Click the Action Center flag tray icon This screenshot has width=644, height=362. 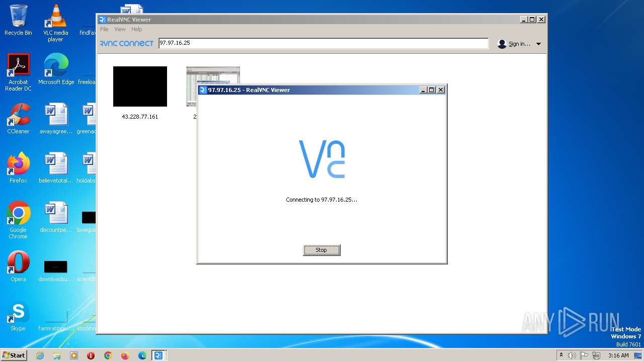click(x=585, y=355)
